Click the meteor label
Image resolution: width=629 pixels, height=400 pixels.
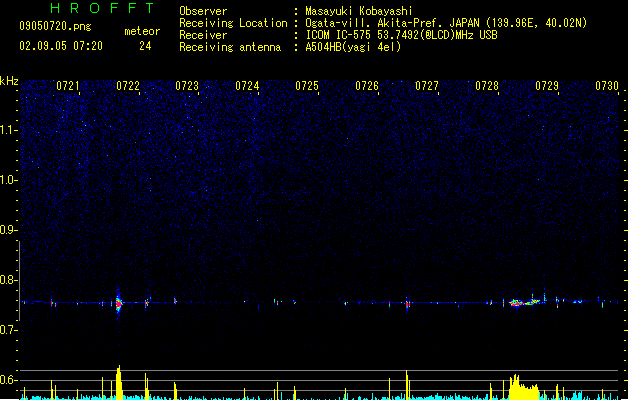point(142,31)
